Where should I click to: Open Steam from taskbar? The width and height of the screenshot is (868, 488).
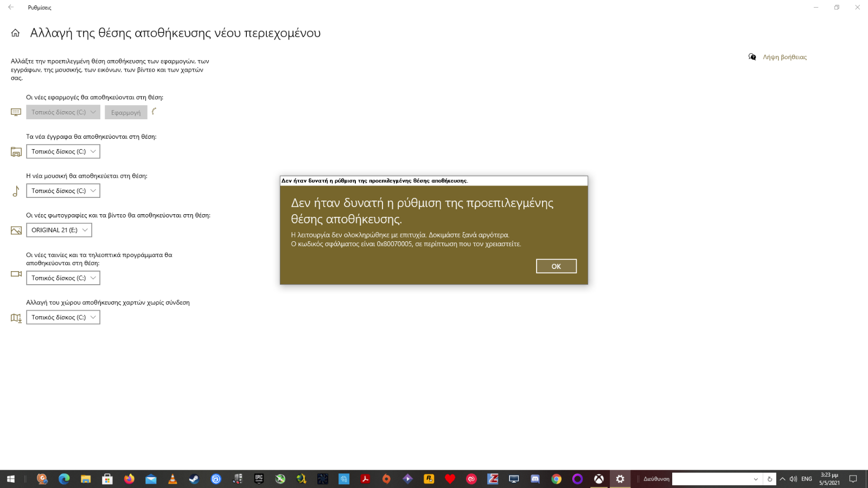point(194,479)
